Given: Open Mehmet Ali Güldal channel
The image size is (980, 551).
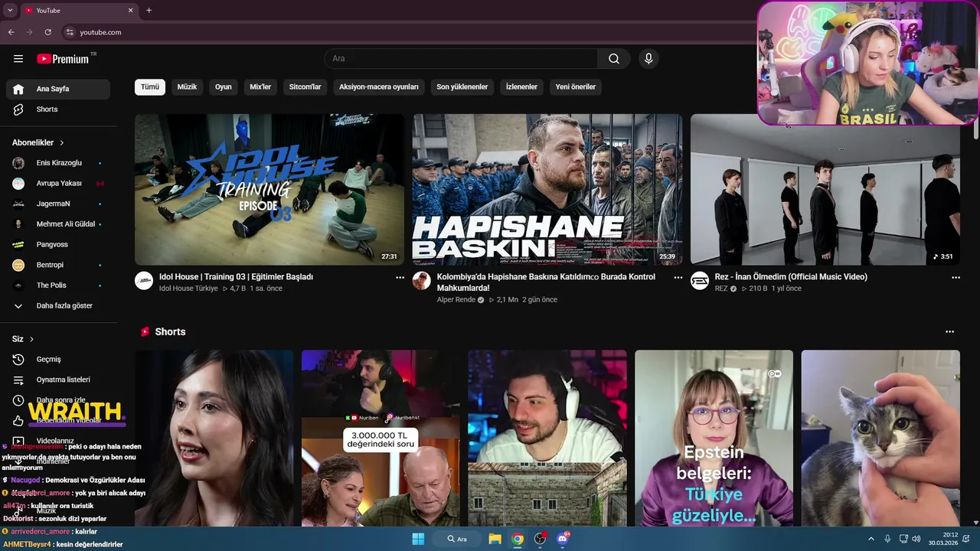Looking at the screenshot, I should point(58,224).
